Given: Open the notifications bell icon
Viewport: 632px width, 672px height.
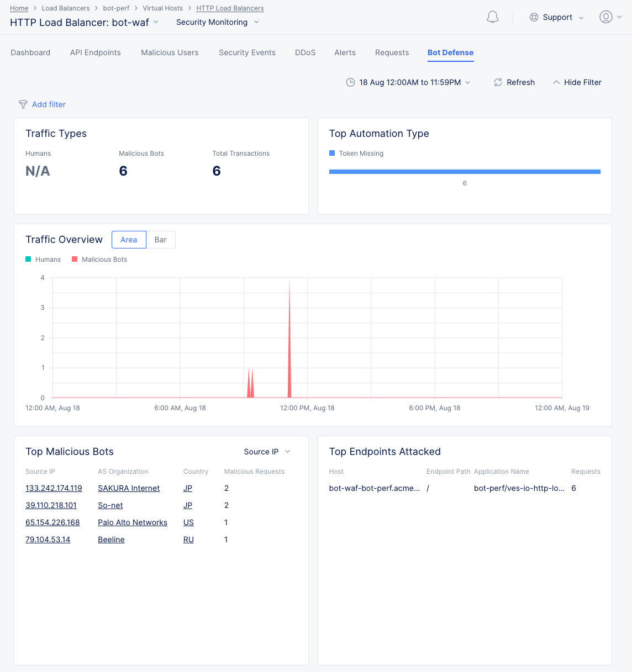Looking at the screenshot, I should tap(492, 17).
